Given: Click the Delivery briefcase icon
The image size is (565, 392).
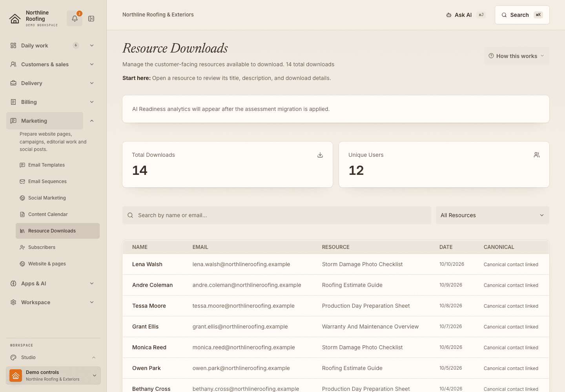Looking at the screenshot, I should point(13,83).
